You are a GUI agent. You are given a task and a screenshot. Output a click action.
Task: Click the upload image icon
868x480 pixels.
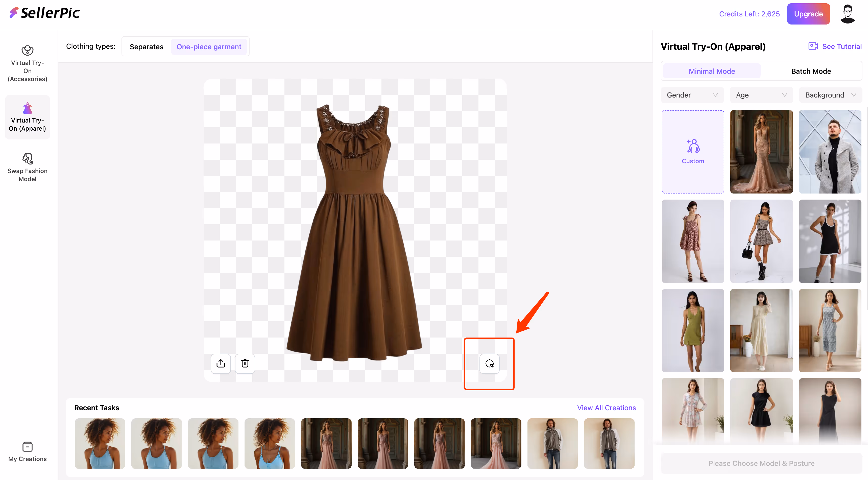(221, 363)
